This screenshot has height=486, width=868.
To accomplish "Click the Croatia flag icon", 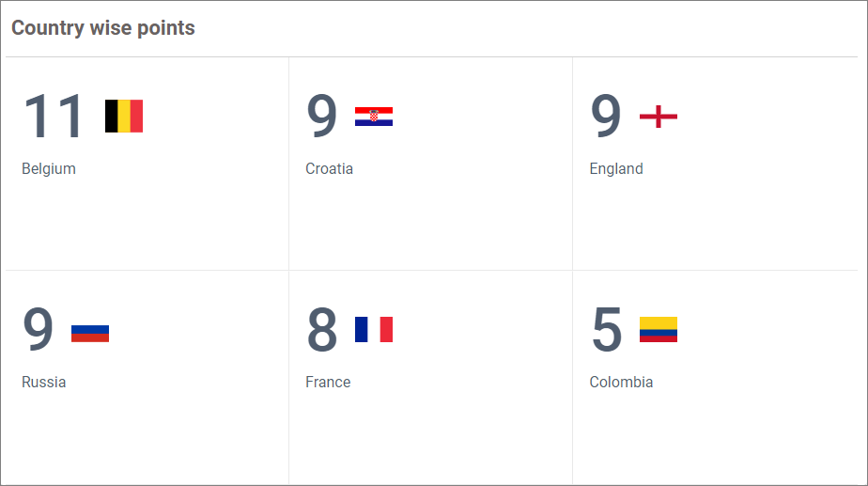I will point(373,117).
